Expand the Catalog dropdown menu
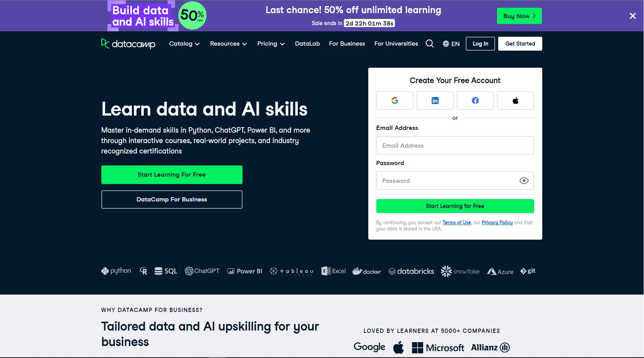This screenshot has height=358, width=644. (x=184, y=44)
